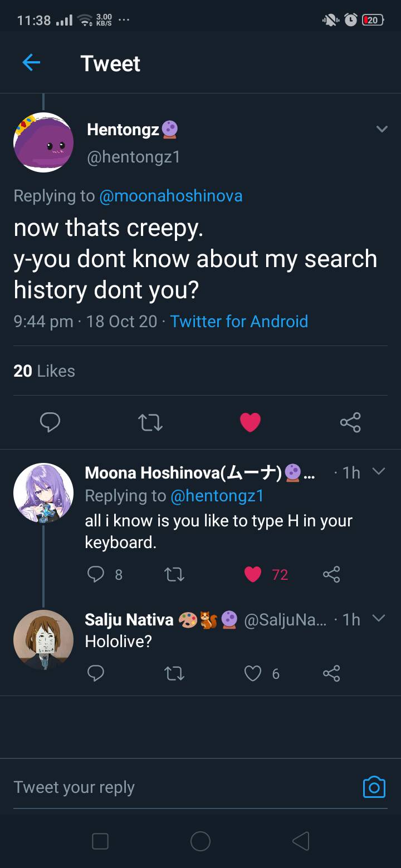View the list of 20 Likes
401x868 pixels.
(44, 371)
